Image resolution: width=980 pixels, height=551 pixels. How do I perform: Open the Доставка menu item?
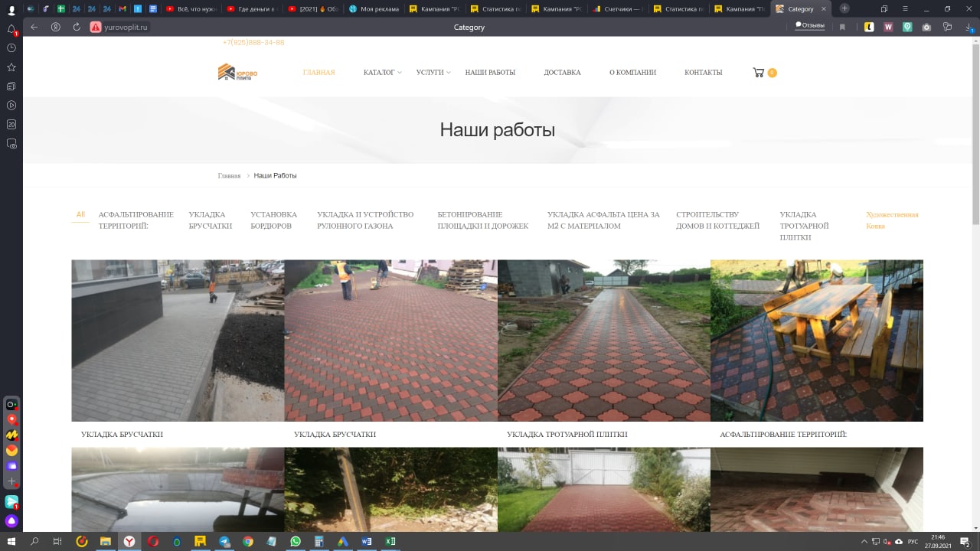pyautogui.click(x=562, y=73)
